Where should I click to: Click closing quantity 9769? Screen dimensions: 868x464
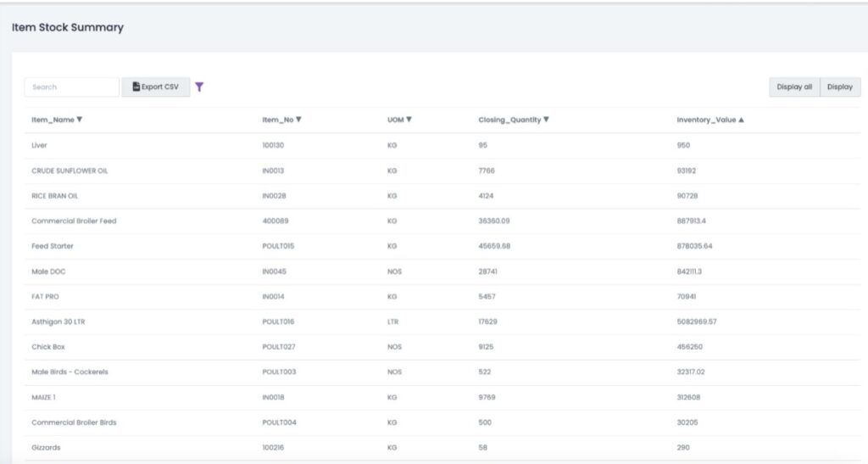(487, 397)
